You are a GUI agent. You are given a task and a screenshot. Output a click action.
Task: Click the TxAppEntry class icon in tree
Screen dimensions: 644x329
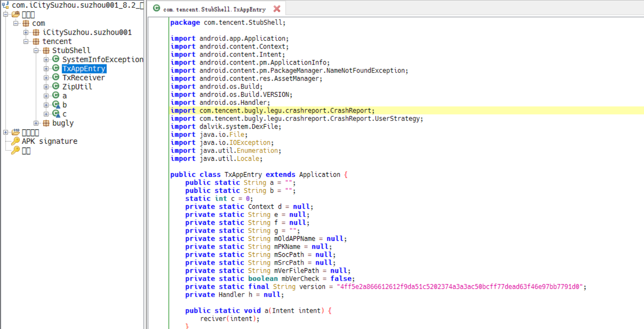tap(56, 68)
